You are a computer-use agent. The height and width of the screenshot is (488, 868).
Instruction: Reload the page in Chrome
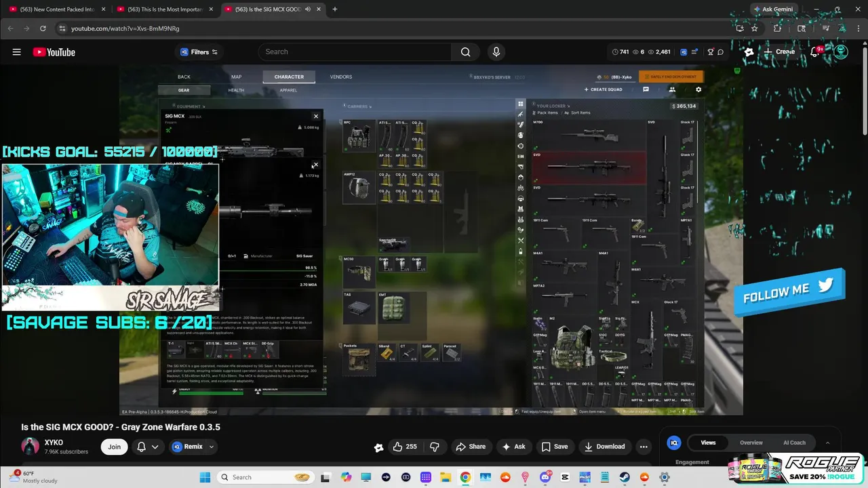[43, 28]
